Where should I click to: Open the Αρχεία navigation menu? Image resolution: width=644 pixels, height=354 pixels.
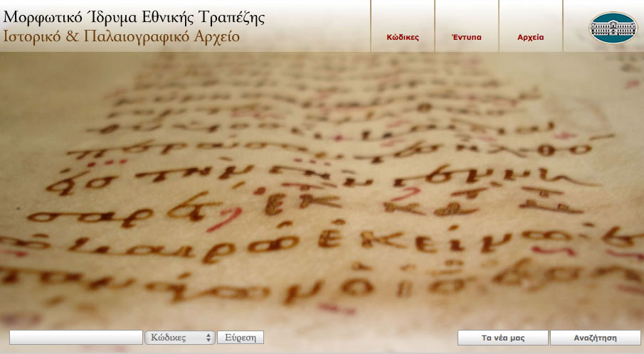(x=531, y=38)
